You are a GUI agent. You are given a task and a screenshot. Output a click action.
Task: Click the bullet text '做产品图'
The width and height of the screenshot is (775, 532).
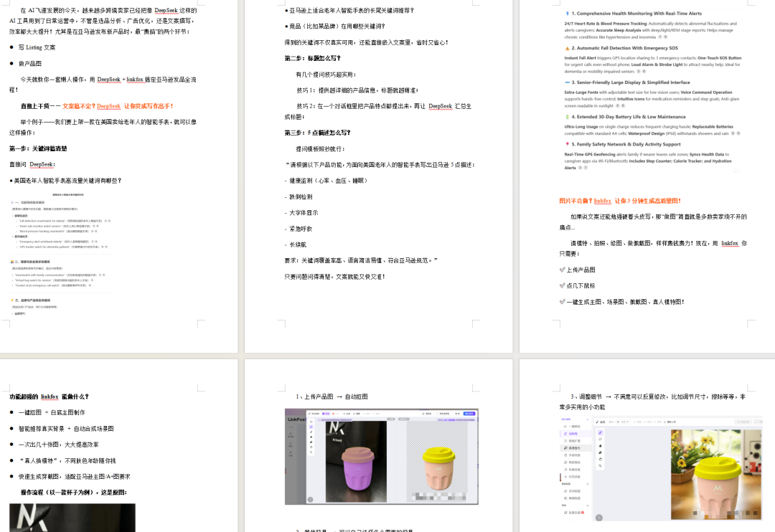(30, 63)
